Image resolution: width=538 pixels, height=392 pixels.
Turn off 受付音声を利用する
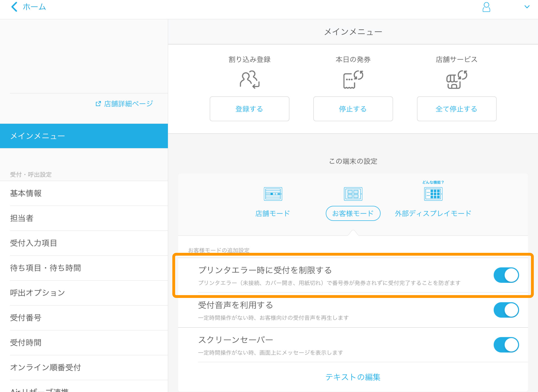[506, 310]
